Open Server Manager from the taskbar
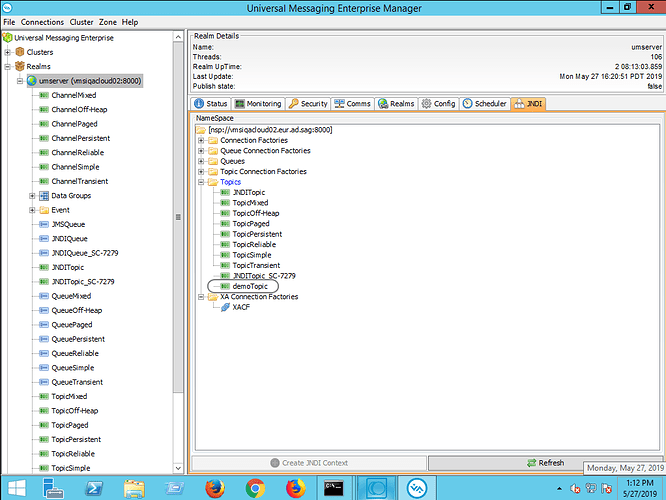 tap(53, 488)
